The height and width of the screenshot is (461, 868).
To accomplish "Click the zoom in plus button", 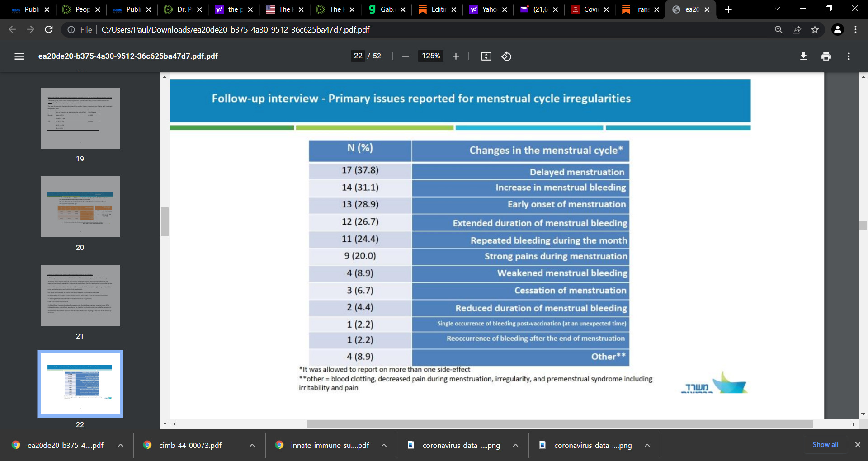I will pos(456,56).
